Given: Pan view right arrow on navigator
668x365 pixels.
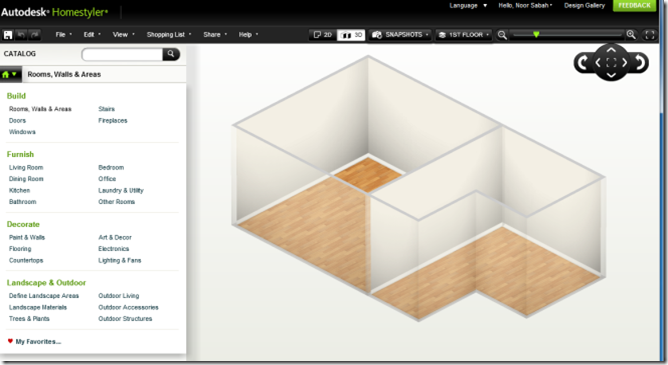Looking at the screenshot, I should (624, 63).
